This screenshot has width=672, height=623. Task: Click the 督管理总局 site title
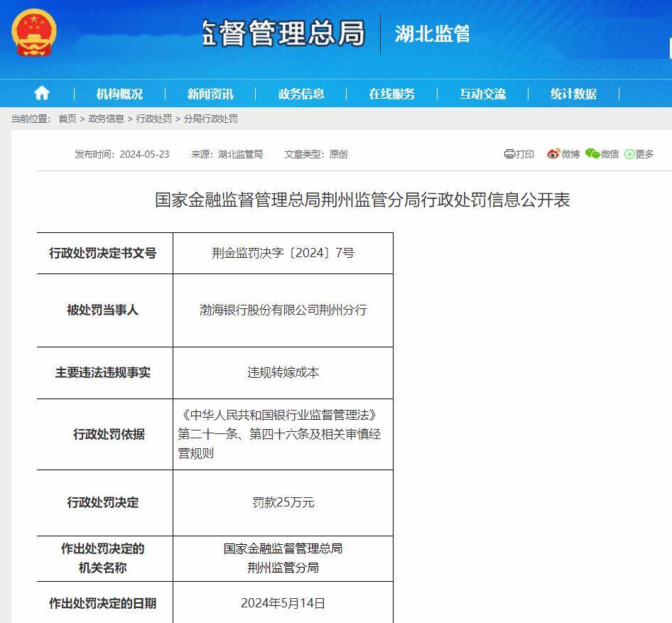284,33
